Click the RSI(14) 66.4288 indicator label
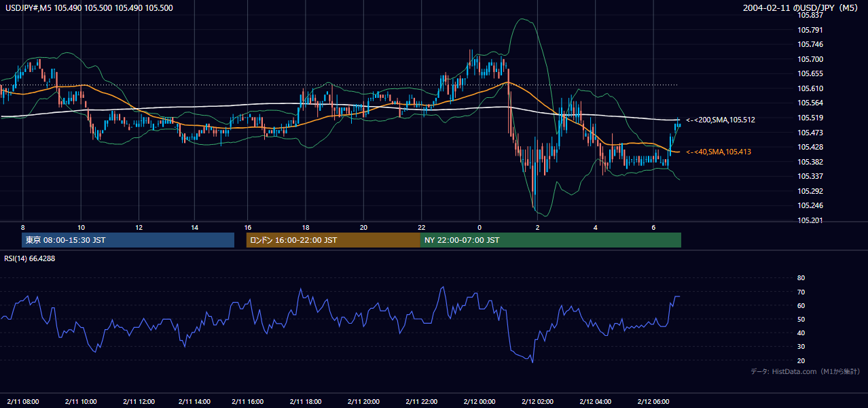 [x=29, y=258]
